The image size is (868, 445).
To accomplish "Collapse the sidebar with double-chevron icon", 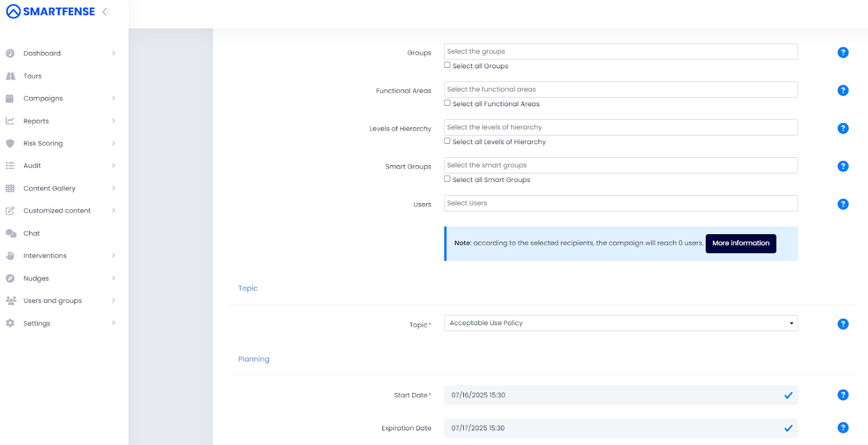I will [106, 11].
